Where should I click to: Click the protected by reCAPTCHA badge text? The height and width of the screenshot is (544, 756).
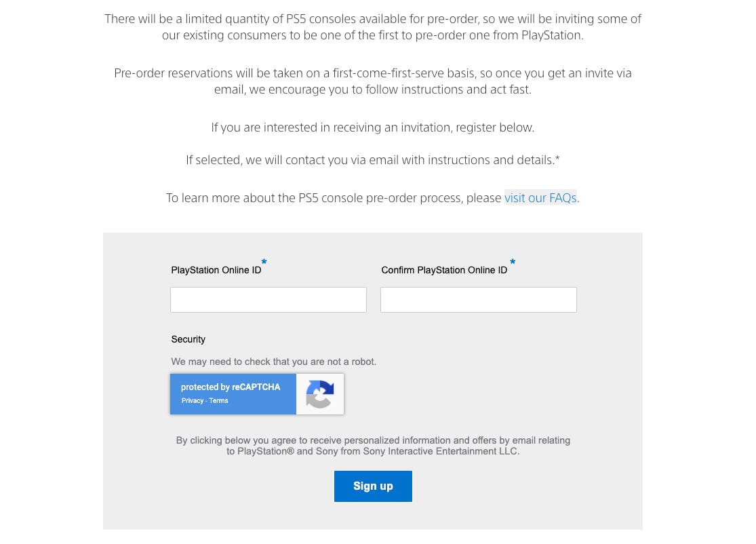click(231, 387)
